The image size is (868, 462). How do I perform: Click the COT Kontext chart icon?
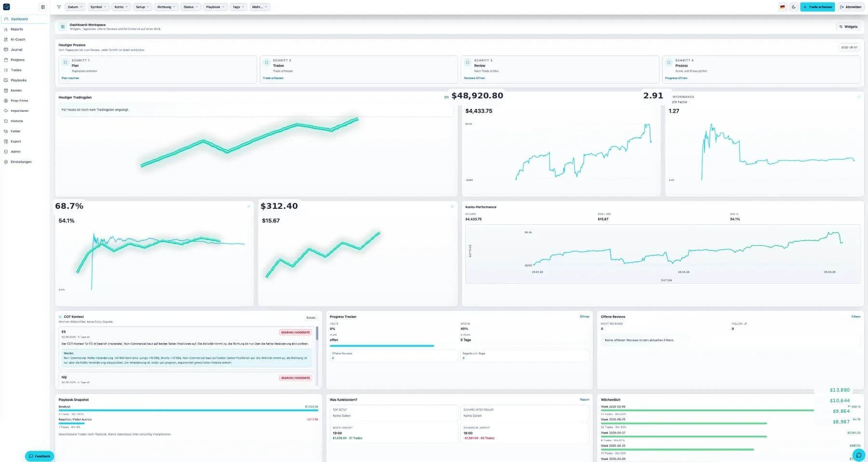60,317
